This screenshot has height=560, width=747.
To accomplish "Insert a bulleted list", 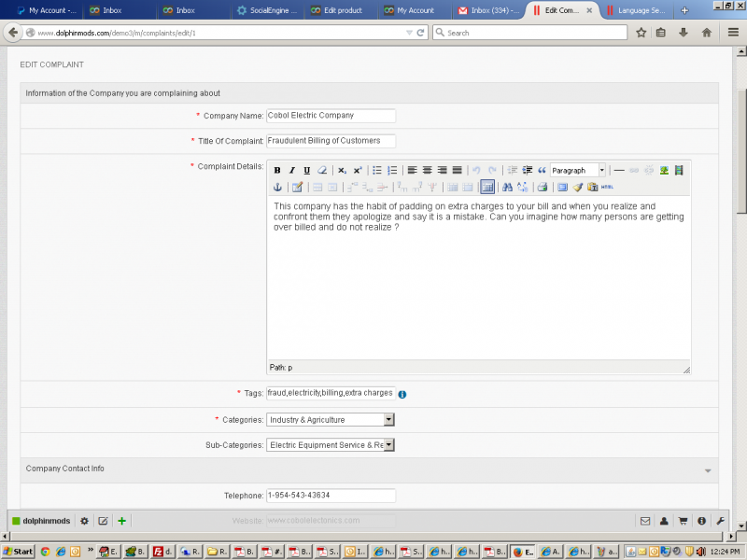I will (x=376, y=171).
